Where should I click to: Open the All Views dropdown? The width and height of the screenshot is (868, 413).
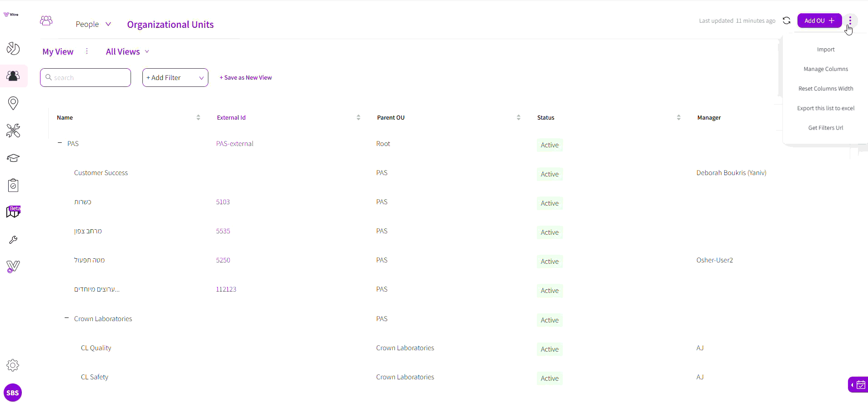click(x=127, y=51)
